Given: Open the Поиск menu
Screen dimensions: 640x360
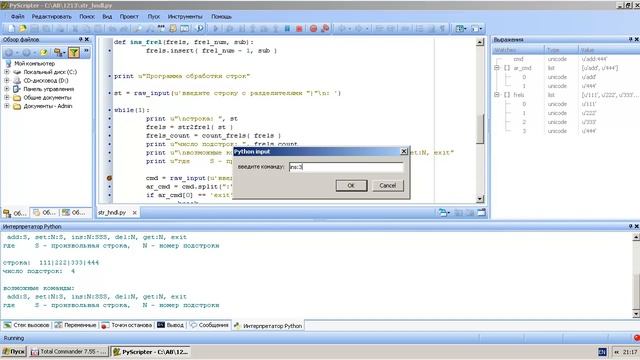Looking at the screenshot, I should (x=87, y=17).
